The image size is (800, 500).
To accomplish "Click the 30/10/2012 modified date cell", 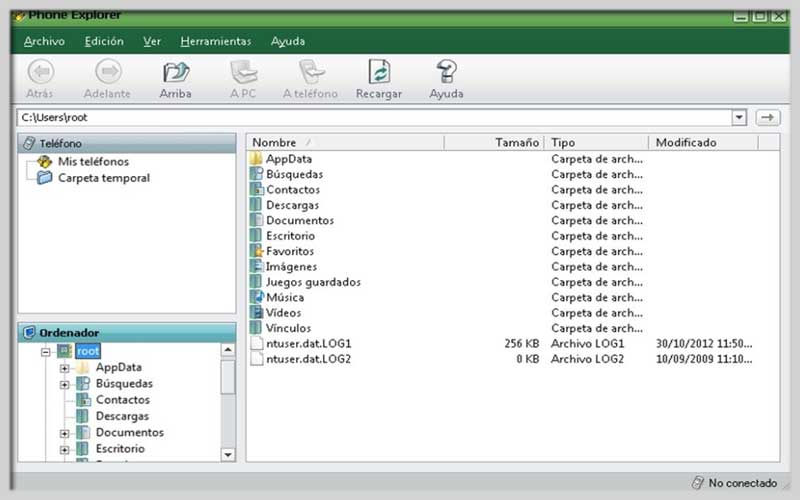I will (x=704, y=343).
